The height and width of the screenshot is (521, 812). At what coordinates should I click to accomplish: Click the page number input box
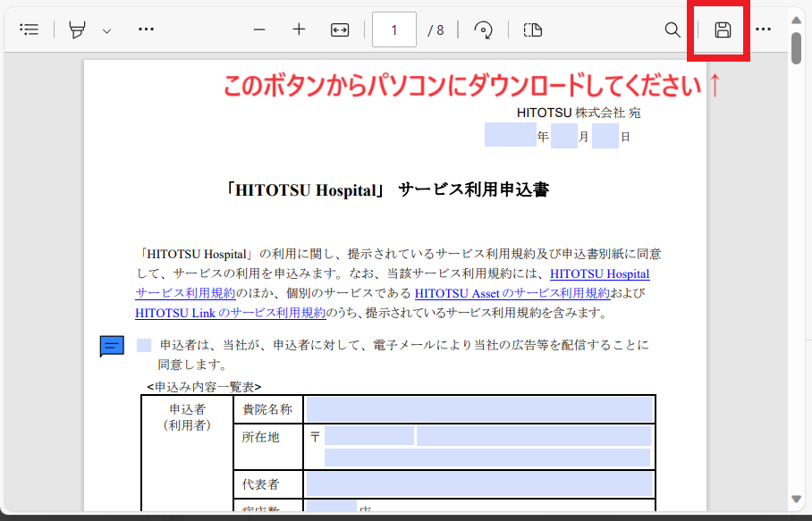click(393, 29)
